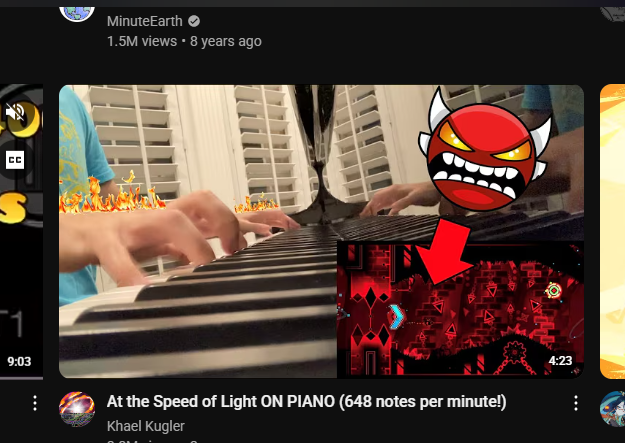Screen dimensions: 625x443
Task: Unmute the left video preview
Action: [15, 112]
